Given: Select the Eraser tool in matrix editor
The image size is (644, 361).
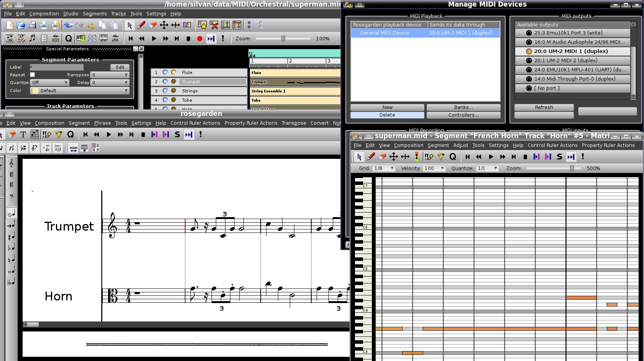Looking at the screenshot, I should 382,157.
